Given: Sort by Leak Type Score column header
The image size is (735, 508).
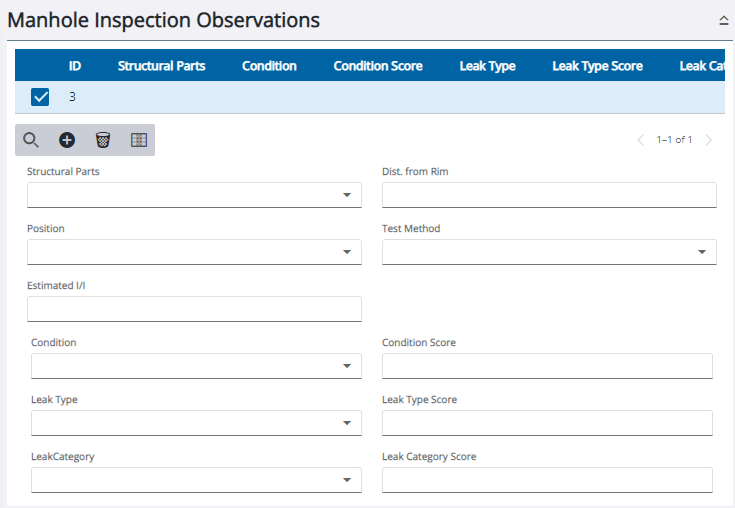Looking at the screenshot, I should pyautogui.click(x=597, y=66).
